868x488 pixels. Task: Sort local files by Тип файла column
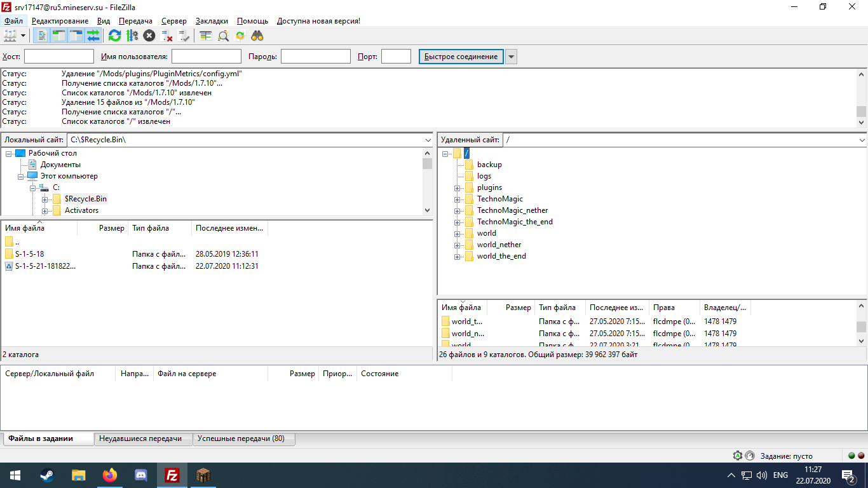(160, 228)
